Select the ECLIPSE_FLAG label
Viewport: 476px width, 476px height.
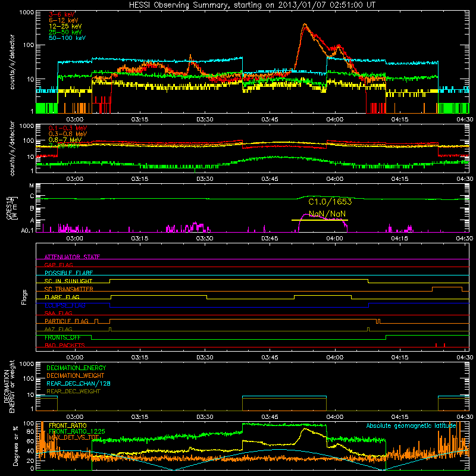(65, 305)
